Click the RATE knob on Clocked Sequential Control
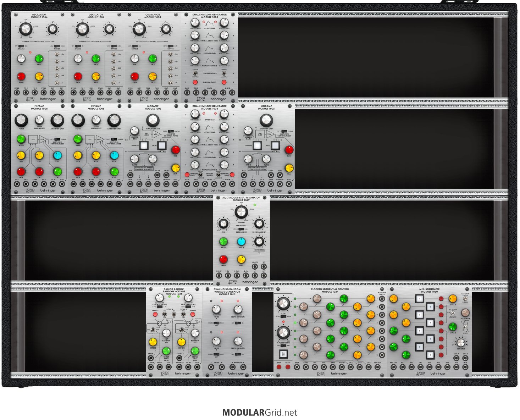Image resolution: width=520 pixels, height=420 pixels. (283, 303)
